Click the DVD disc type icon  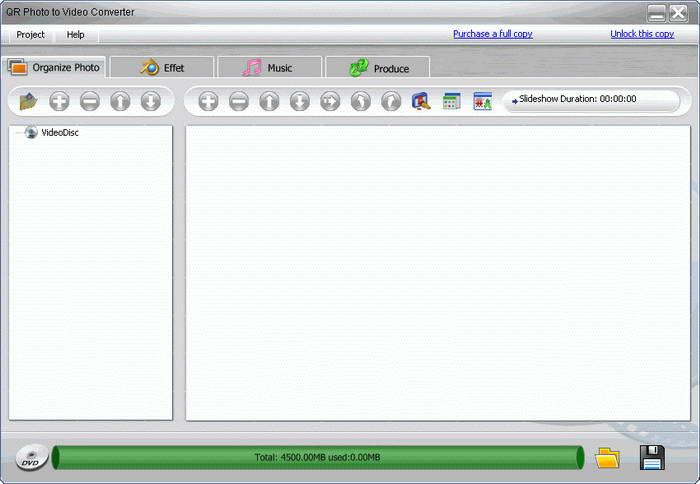(x=31, y=458)
